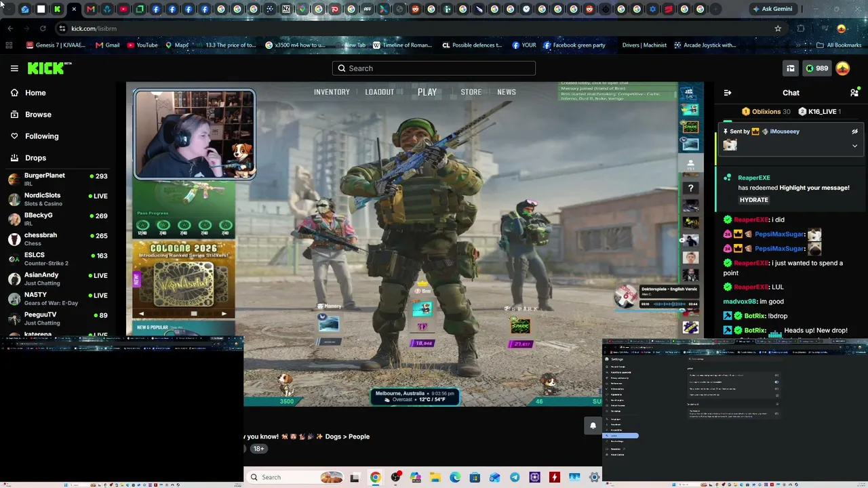Expand the pinned message chevron
This screenshot has height=488, width=868.
click(x=854, y=146)
